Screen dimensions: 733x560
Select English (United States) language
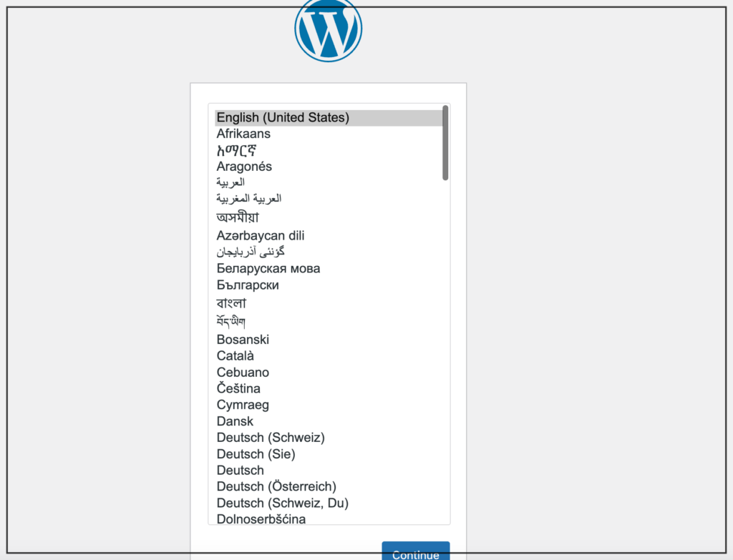click(x=329, y=118)
